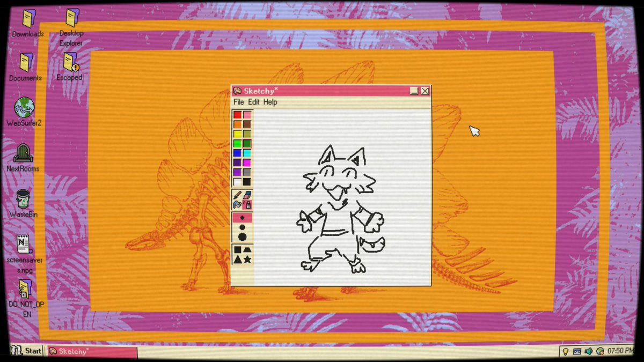Click the cassette tape tray icon
This screenshot has height=362, width=644.
pyautogui.click(x=577, y=351)
